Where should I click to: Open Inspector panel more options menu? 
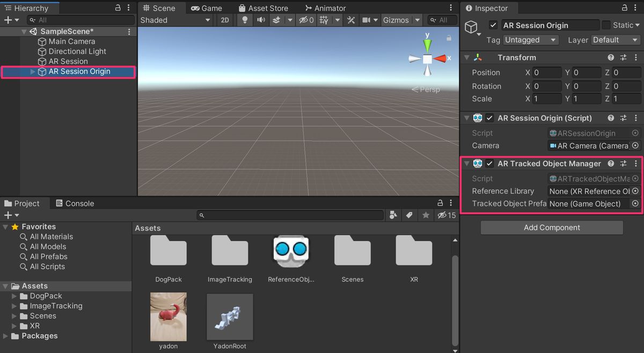click(636, 8)
